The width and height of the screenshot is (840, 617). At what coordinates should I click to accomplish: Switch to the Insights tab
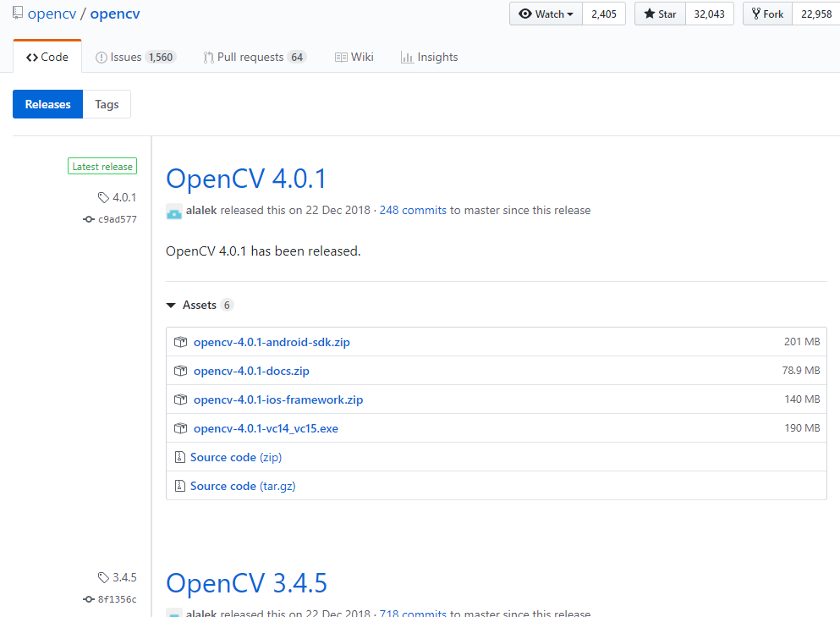point(429,57)
